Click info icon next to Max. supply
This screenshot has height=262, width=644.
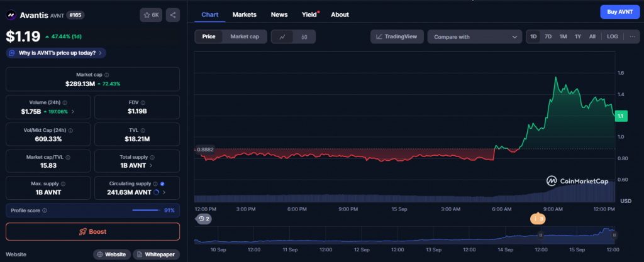(x=63, y=183)
